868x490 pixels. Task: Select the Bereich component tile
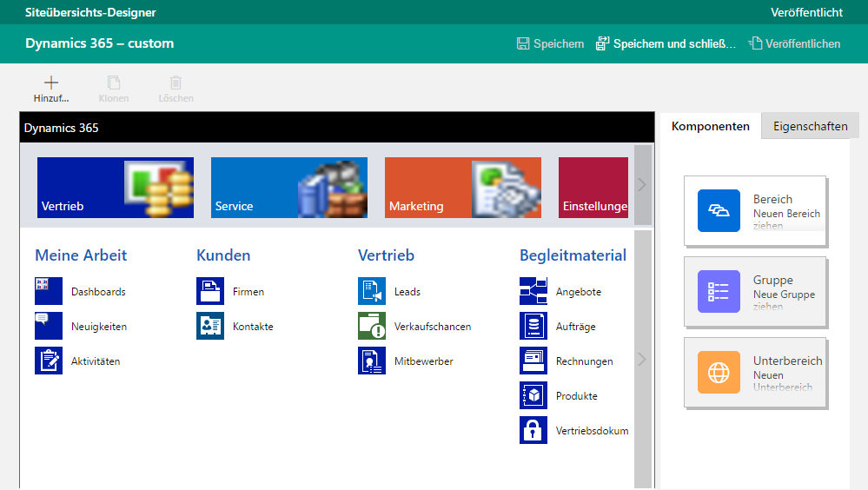(x=755, y=211)
